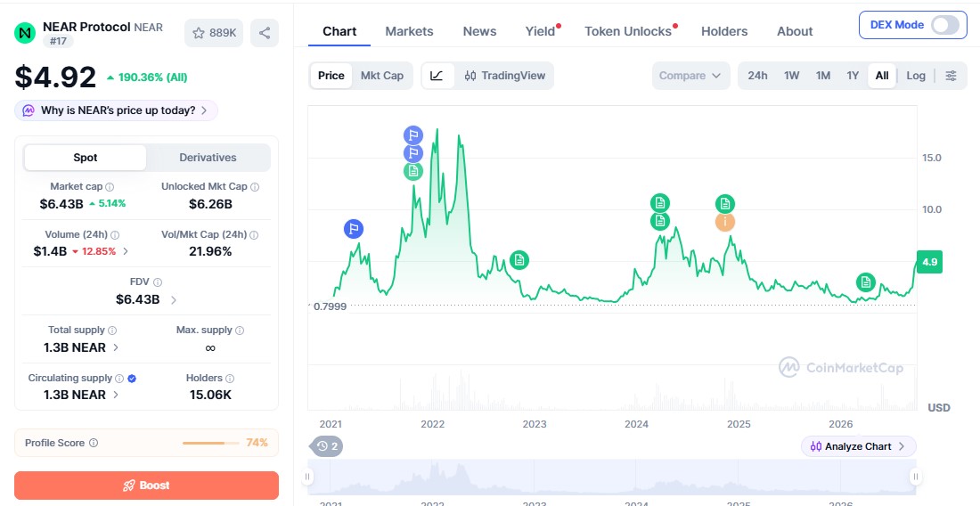The image size is (980, 506).
Task: Open the Token Unlocks tab
Action: coord(627,31)
